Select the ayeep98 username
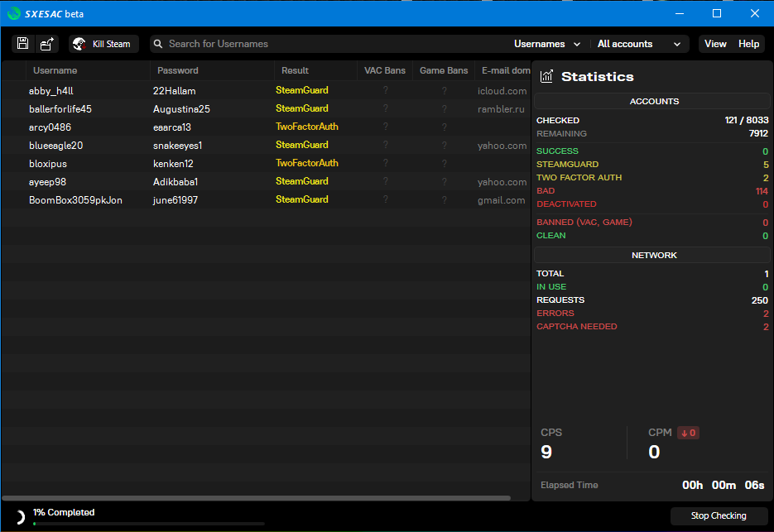Viewport: 774px width, 532px height. [47, 182]
